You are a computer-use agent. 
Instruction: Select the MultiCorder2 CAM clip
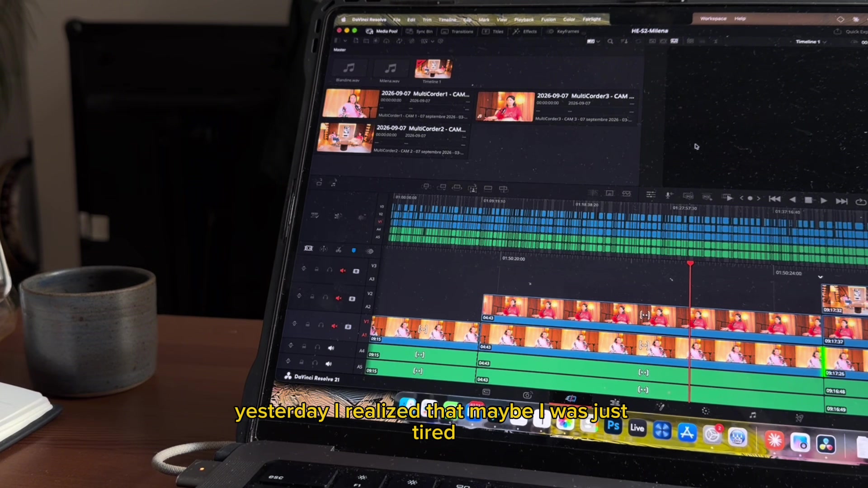pos(392,139)
